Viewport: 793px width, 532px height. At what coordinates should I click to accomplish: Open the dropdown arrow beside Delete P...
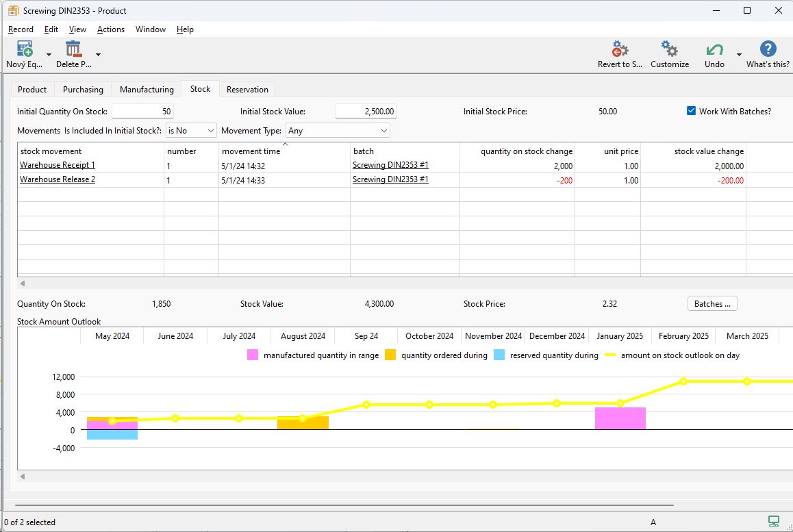click(98, 55)
